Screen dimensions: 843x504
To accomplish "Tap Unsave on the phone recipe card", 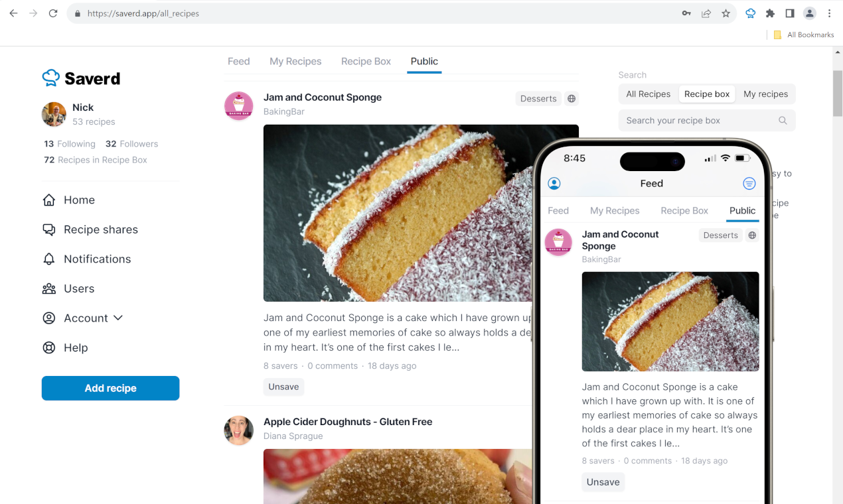I will 603,482.
